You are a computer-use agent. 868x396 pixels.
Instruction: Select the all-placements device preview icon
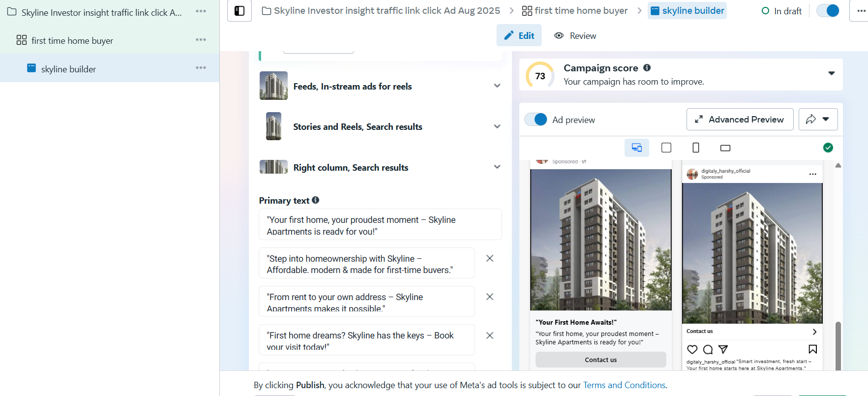636,148
